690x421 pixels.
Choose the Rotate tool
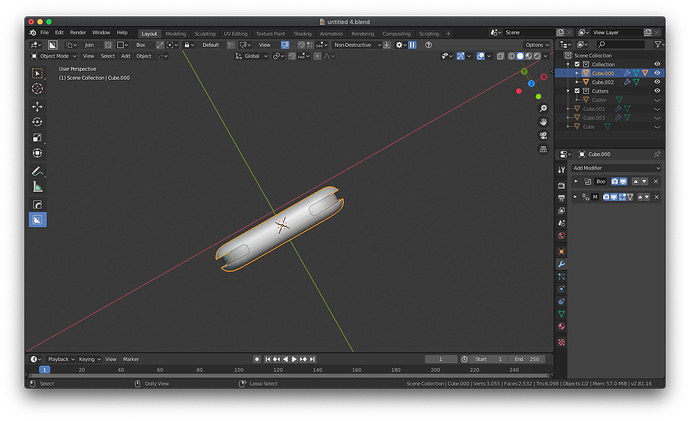(x=37, y=122)
